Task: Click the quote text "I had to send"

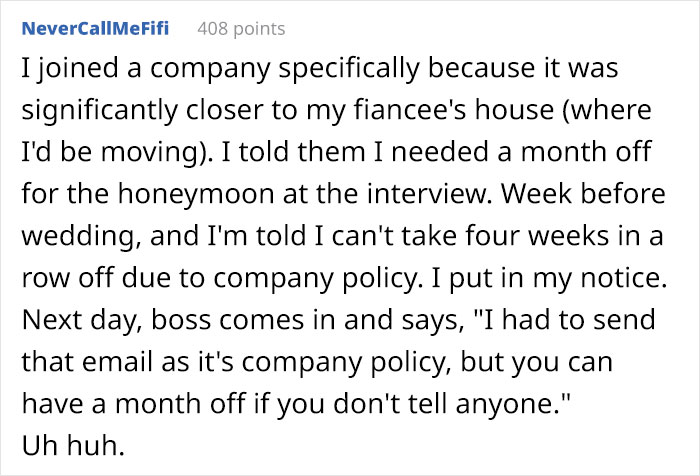Action: coord(544,316)
